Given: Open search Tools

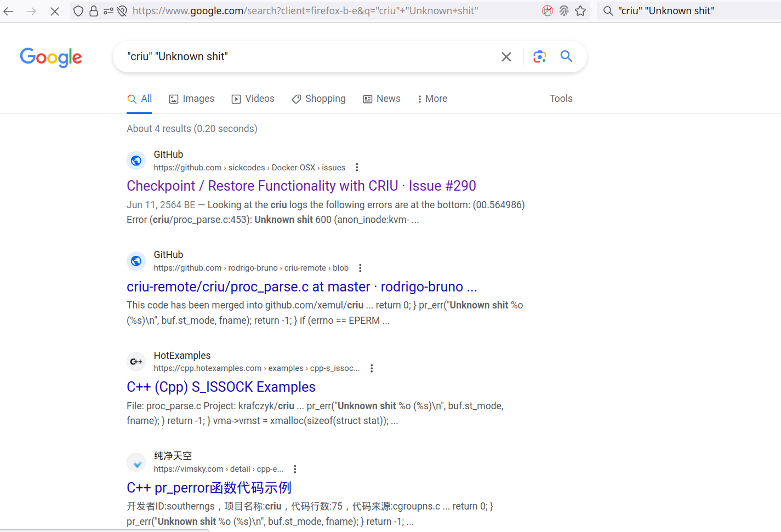Looking at the screenshot, I should (x=561, y=99).
